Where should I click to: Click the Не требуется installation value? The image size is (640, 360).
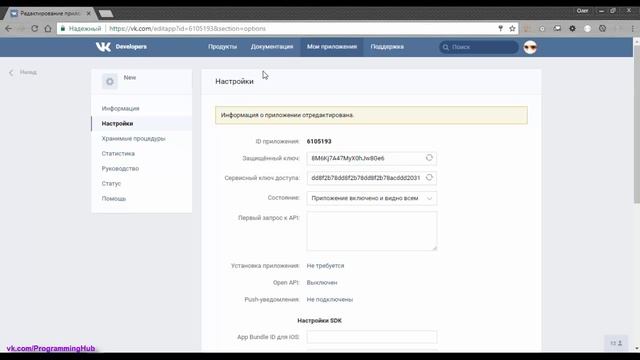(x=325, y=266)
